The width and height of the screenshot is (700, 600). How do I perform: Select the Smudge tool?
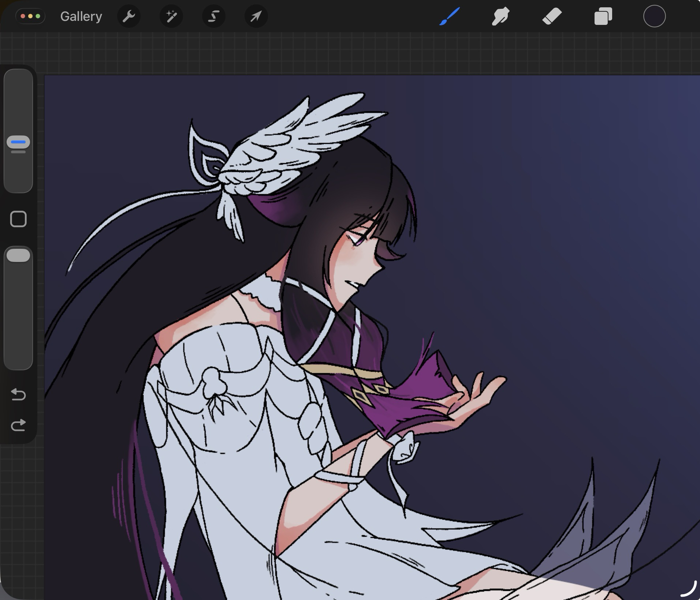click(500, 16)
